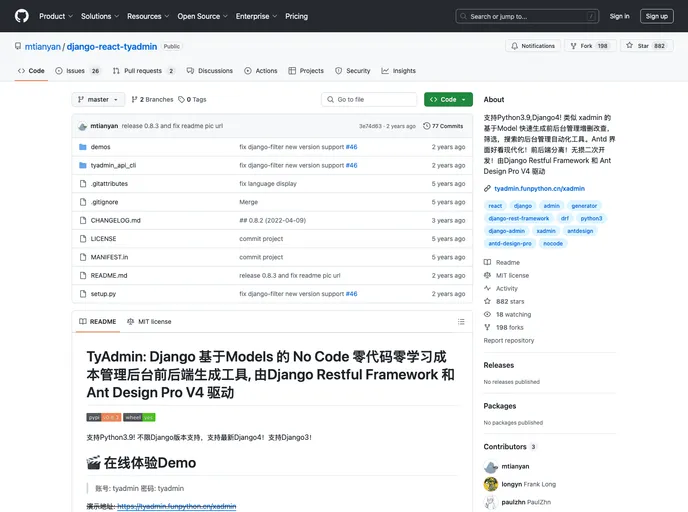Open the Projects tab
Screen dimensions: 688x512
(x=306, y=71)
